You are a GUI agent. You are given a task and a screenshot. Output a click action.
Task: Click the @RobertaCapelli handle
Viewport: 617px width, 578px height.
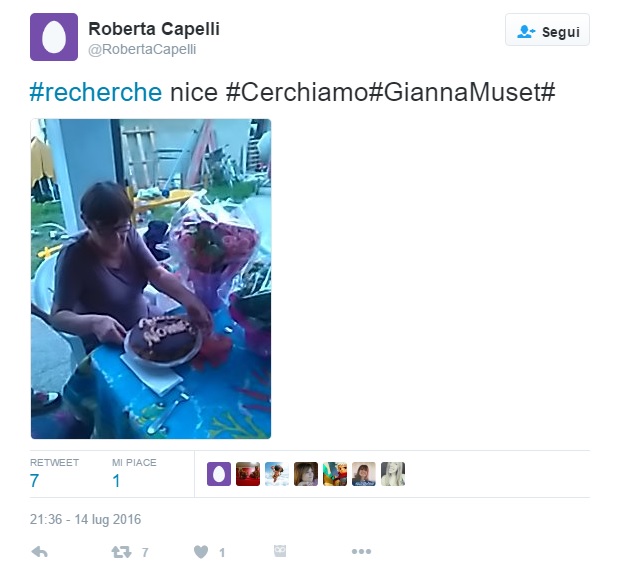pyautogui.click(x=142, y=50)
